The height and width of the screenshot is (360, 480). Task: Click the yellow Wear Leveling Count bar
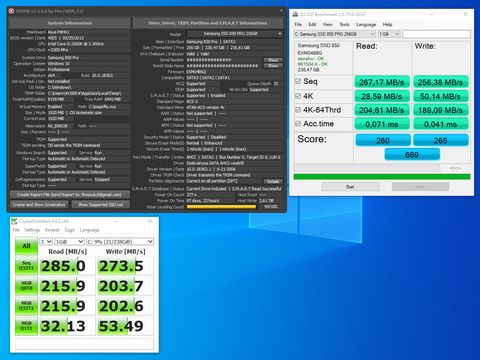(221, 207)
